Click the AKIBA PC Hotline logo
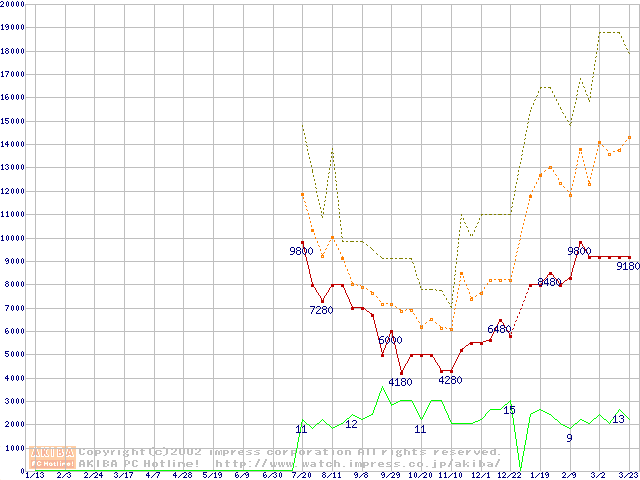640x480 pixels. coord(53,457)
